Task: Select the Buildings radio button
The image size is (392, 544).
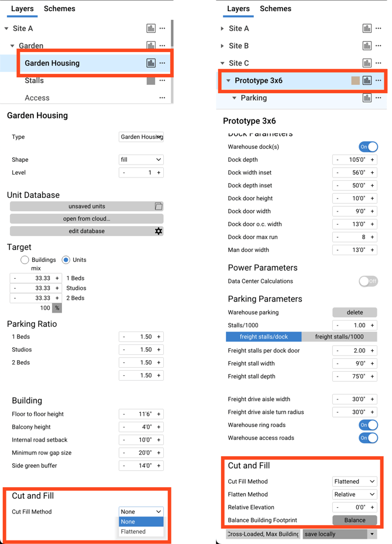Action: pos(25,259)
